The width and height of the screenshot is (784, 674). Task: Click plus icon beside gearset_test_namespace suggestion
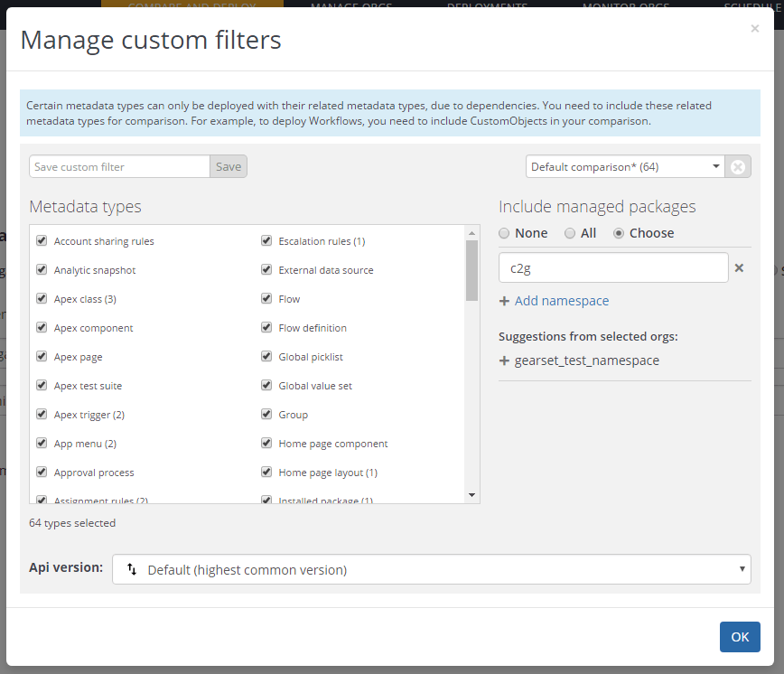pyautogui.click(x=504, y=360)
